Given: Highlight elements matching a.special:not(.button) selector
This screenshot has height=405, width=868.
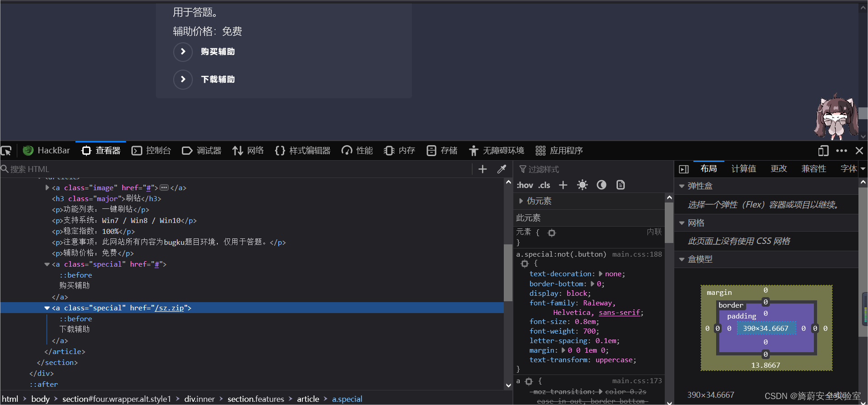Looking at the screenshot, I should [x=525, y=264].
